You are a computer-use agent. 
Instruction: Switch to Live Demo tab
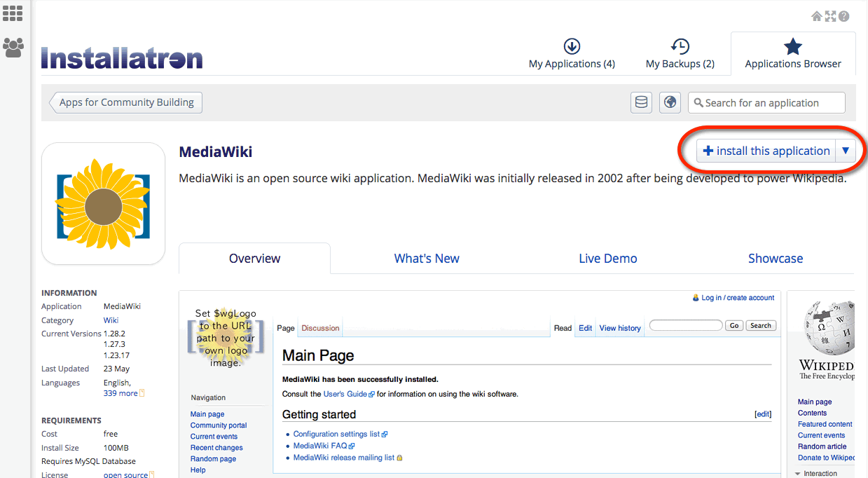608,259
